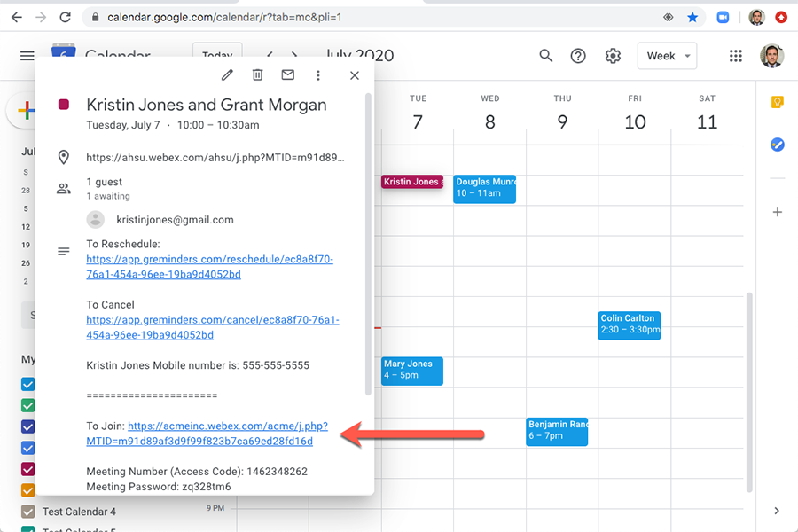Click the Meeting Password zq328tm6 text
This screenshot has height=532, width=798.
(159, 487)
